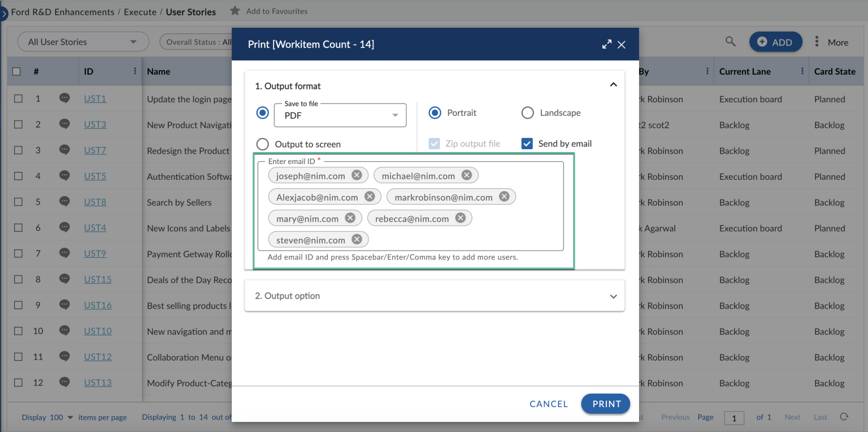This screenshot has width=868, height=432.
Task: Collapse the Output format section
Action: pos(613,83)
